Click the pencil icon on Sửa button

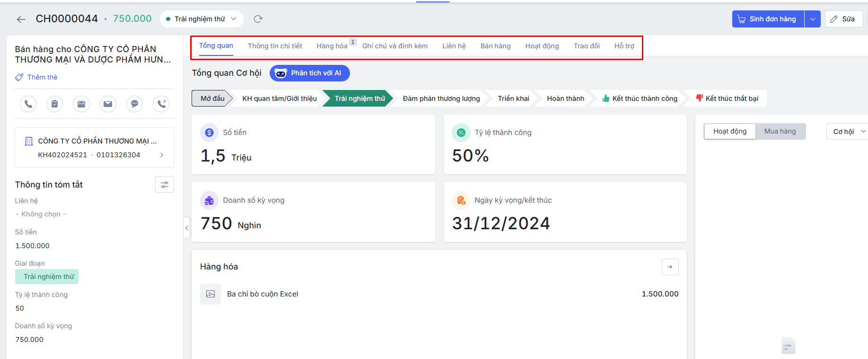[834, 19]
